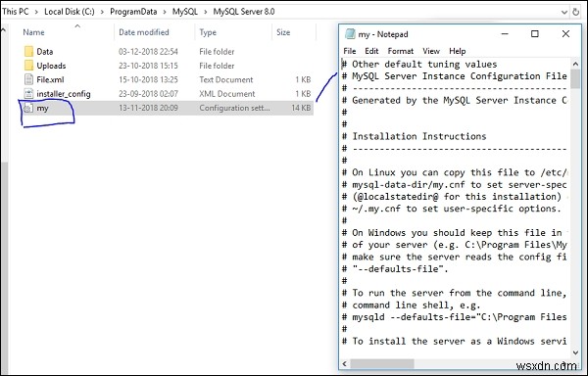Select the my configuration file icon
This screenshot has width=588, height=376.
27,109
